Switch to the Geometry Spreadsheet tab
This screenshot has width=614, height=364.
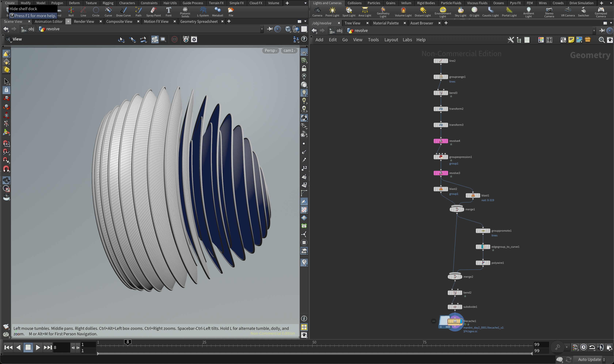pos(199,21)
